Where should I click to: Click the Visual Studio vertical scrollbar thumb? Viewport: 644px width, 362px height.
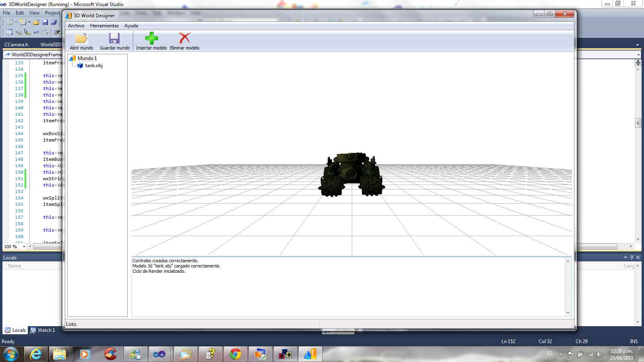638,123
